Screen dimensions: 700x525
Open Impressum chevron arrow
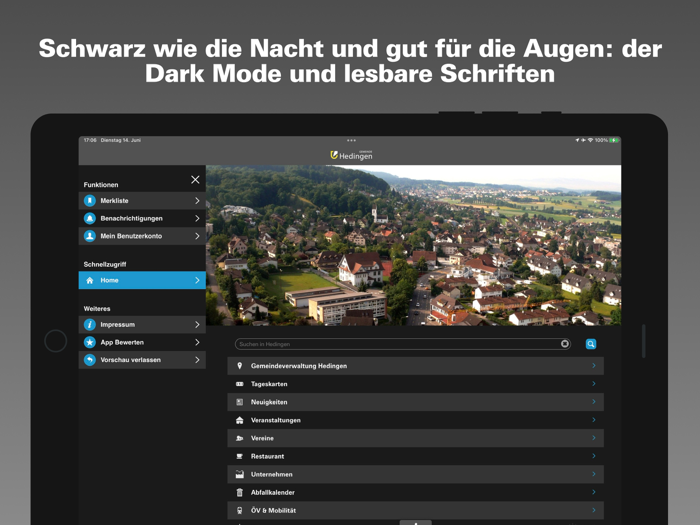point(197,325)
